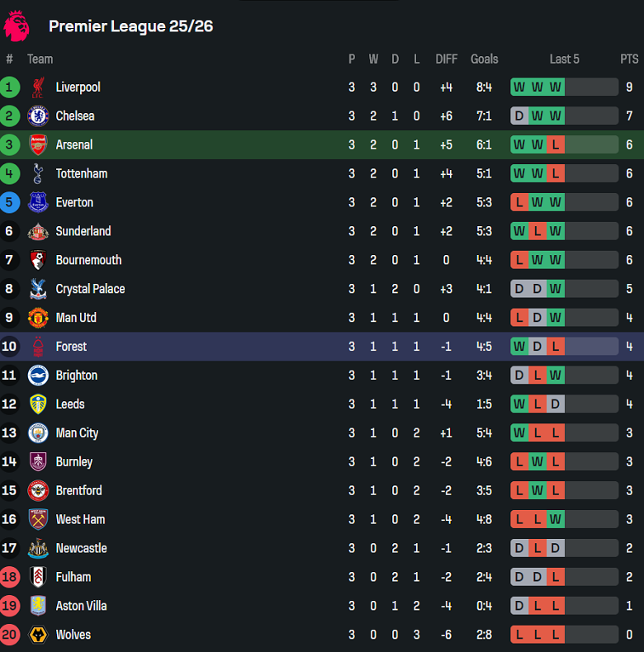
Task: Click the Man City club badge
Action: point(38,432)
